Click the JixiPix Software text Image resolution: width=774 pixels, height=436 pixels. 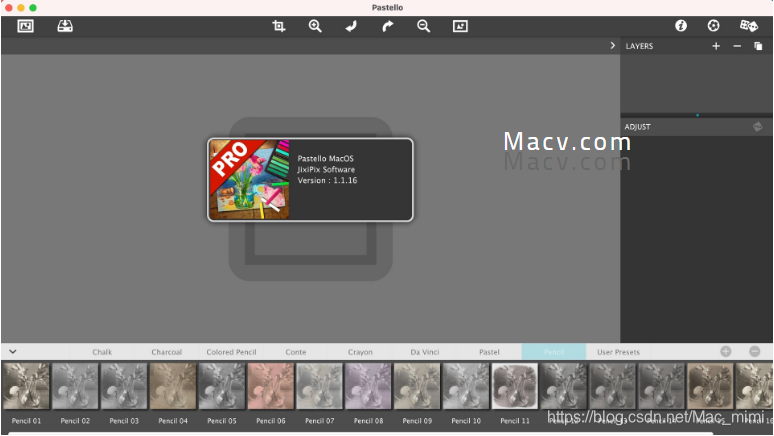coord(326,169)
